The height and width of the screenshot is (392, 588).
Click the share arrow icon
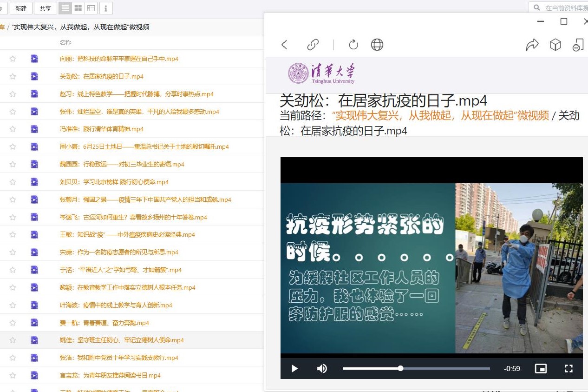[532, 45]
